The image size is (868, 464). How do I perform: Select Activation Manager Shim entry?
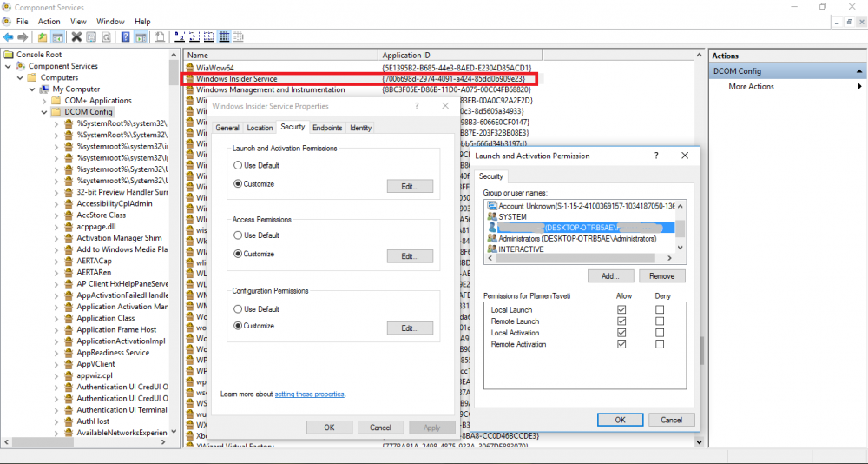click(x=119, y=238)
